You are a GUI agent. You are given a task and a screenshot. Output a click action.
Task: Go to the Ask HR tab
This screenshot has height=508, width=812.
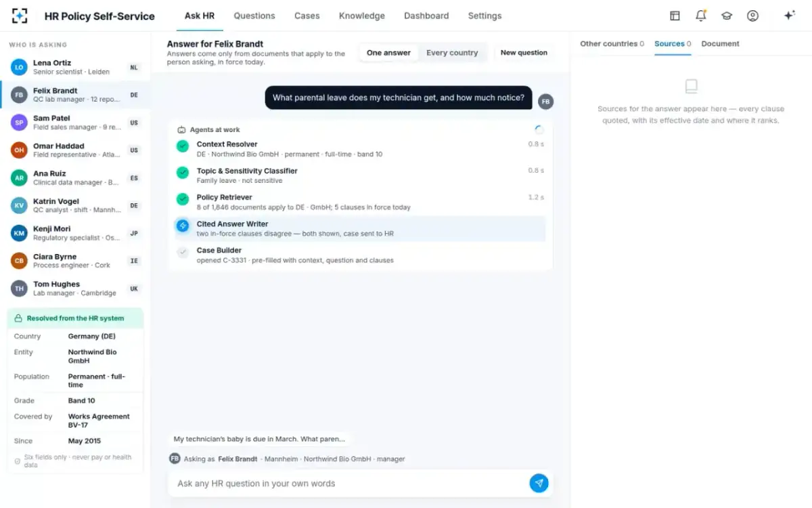coord(200,16)
